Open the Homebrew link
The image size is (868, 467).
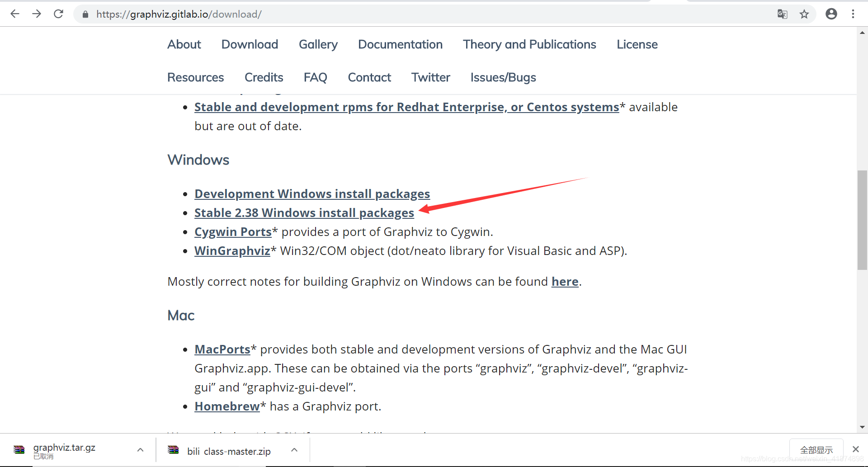(227, 406)
